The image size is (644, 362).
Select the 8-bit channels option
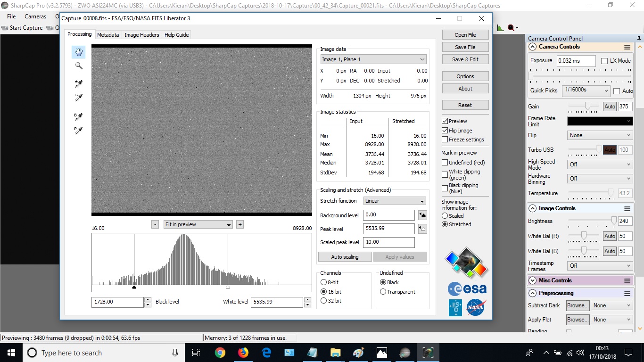point(323,282)
